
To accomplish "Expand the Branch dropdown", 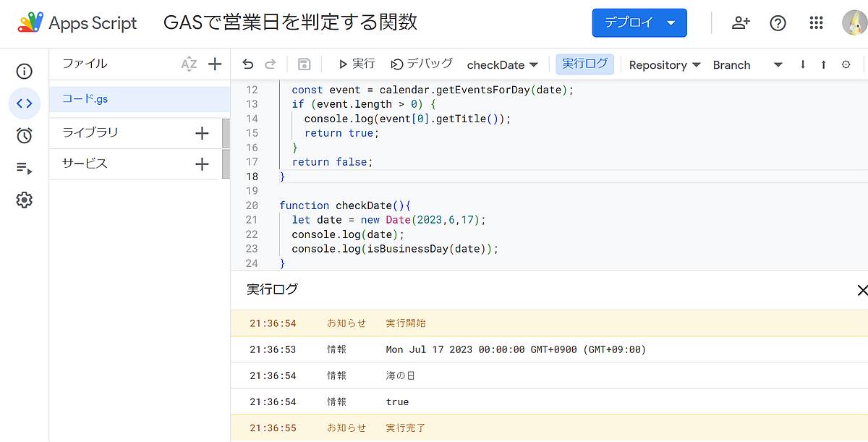I will click(778, 64).
